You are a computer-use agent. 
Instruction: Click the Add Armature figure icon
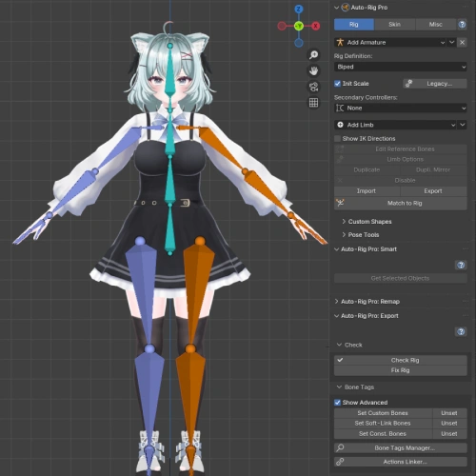pos(340,42)
